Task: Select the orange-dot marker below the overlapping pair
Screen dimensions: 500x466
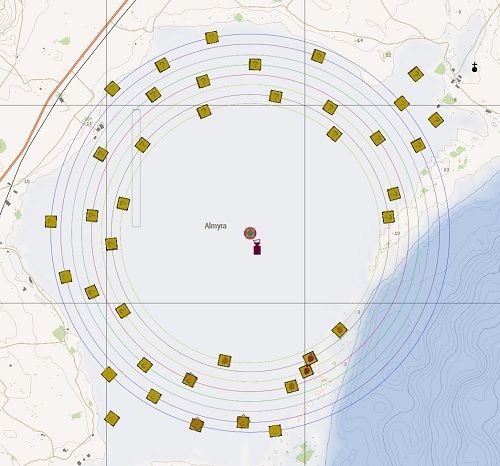Action: pyautogui.click(x=291, y=386)
